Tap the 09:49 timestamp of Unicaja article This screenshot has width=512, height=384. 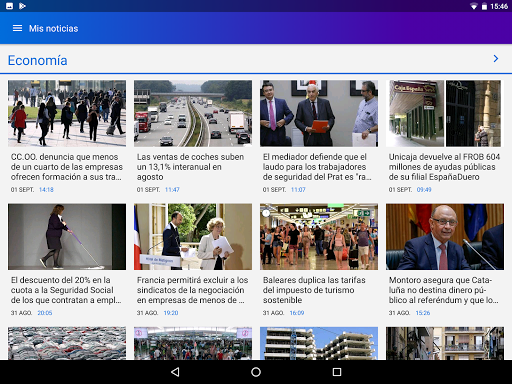[424, 190]
